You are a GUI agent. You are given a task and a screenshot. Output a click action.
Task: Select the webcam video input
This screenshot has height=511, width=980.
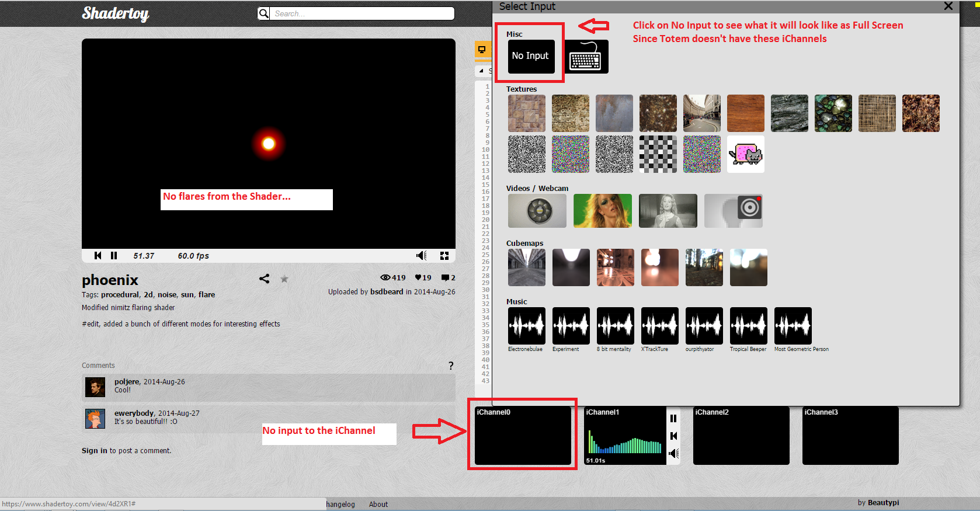(x=734, y=211)
